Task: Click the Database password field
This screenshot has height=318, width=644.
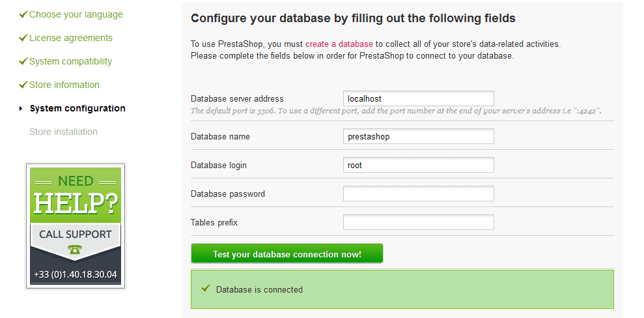Action: (418, 194)
